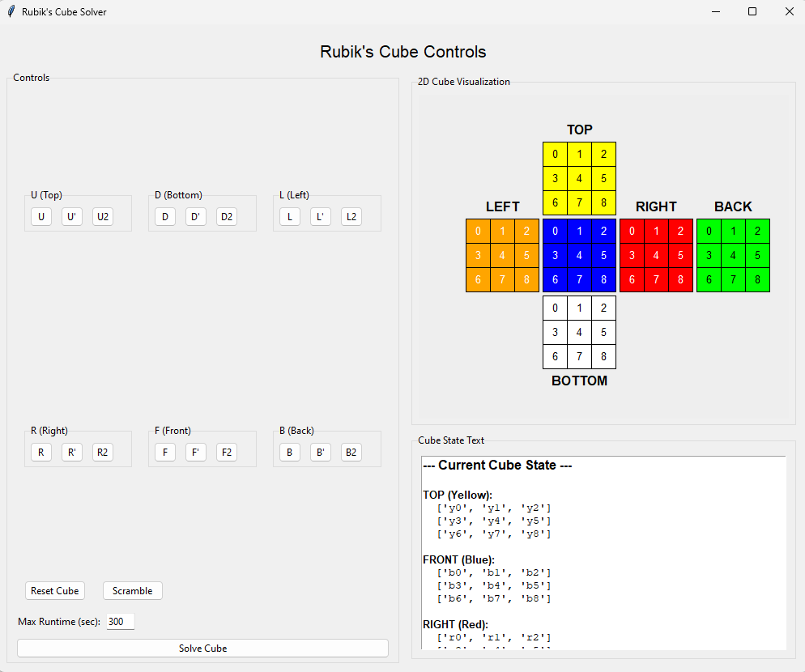Click yellow TOP face tile 8

[604, 202]
